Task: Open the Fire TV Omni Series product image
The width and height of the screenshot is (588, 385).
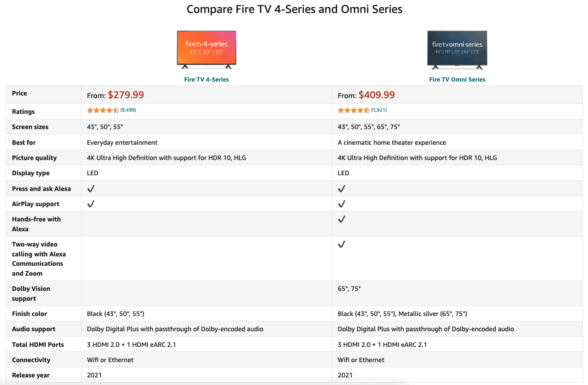Action: [x=457, y=49]
